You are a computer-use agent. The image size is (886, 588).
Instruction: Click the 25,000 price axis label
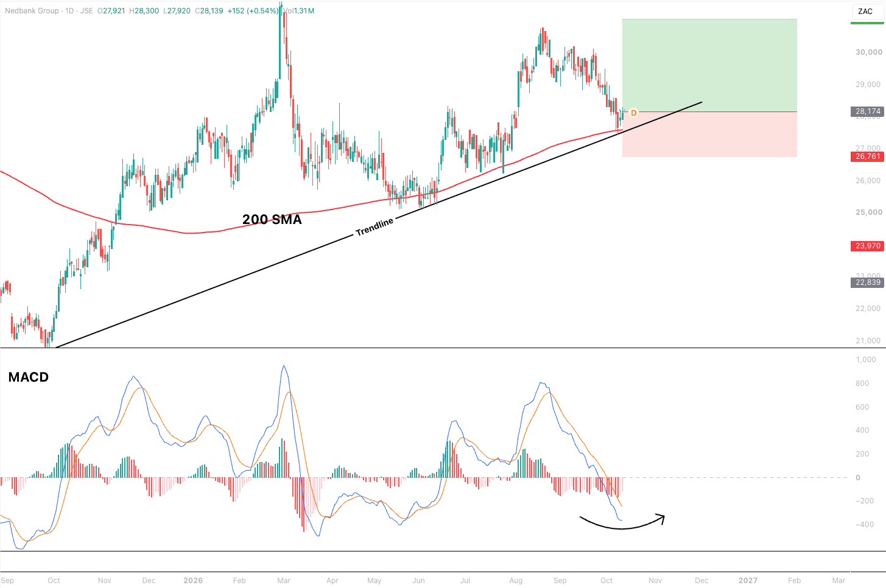tap(869, 212)
